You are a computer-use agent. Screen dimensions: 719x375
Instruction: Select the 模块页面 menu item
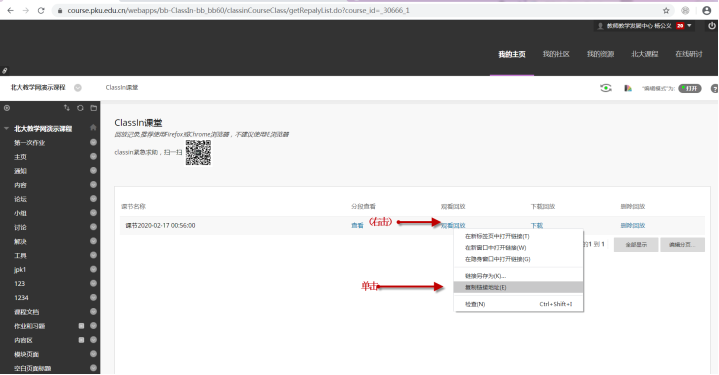point(27,354)
